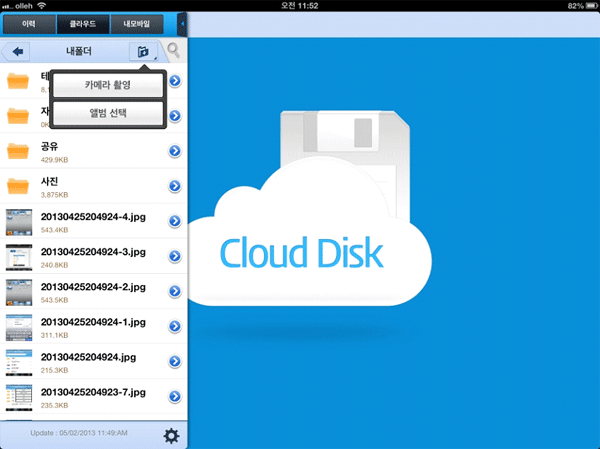Viewport: 600px width, 449px height.
Task: Select the 사진 folder name
Action: (49, 181)
